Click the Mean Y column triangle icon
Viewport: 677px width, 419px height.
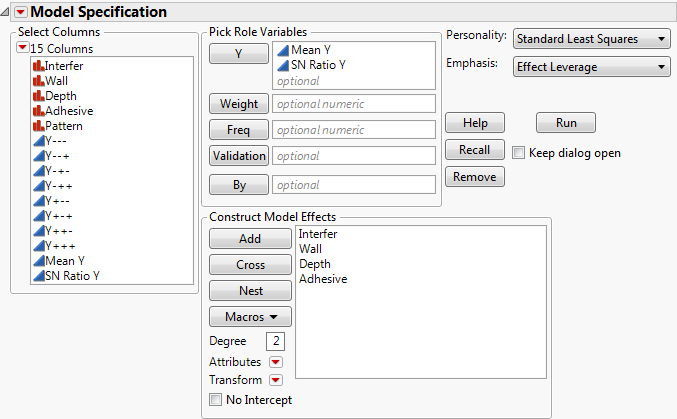click(38, 261)
